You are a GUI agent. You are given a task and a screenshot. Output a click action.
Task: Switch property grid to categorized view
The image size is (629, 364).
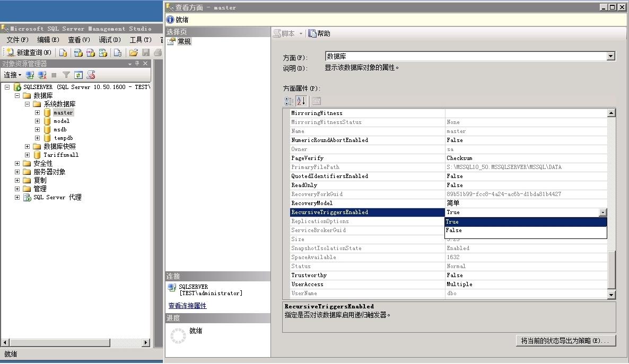289,101
